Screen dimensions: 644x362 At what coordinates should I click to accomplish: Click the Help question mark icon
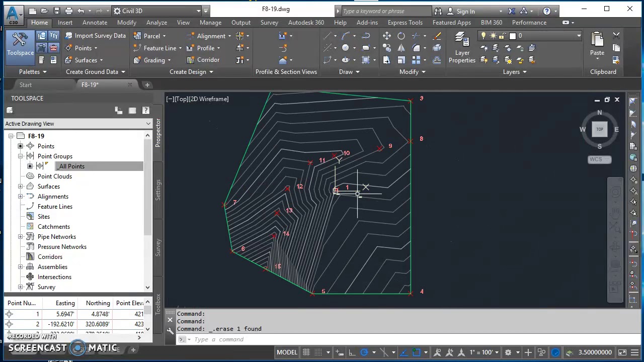(546, 11)
